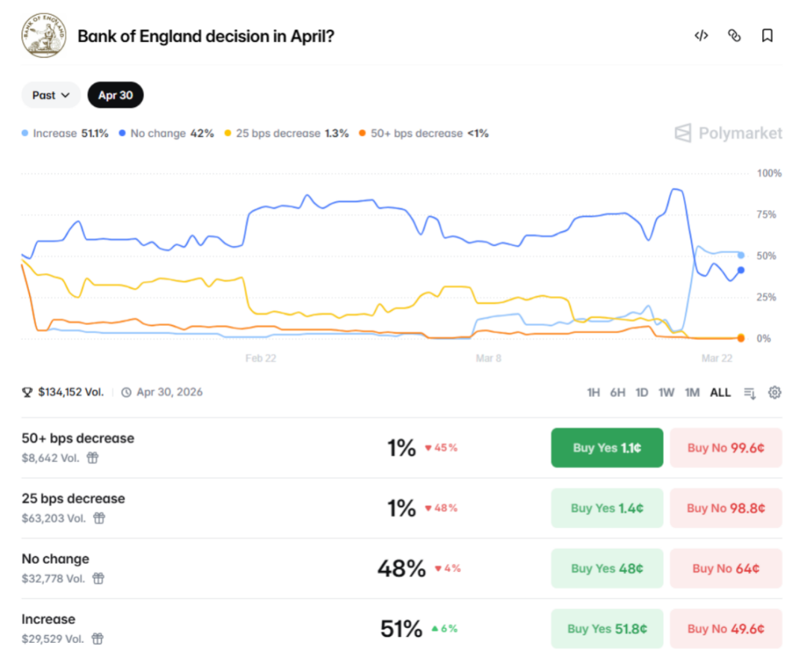Click gift icon for No change row
This screenshot has height=672, width=807.
(x=98, y=579)
